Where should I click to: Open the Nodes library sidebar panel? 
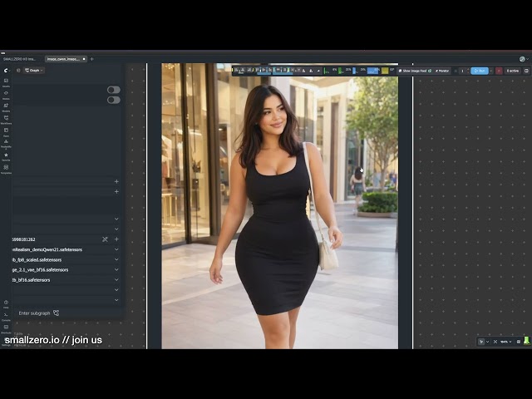(x=6, y=95)
